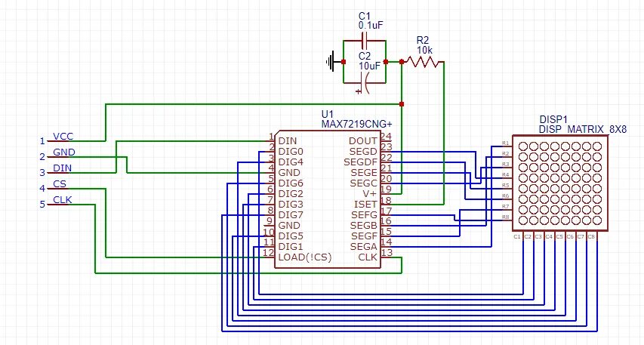Image resolution: width=644 pixels, height=345 pixels.
Task: Select the DIN connector pin 3 label
Action: pos(63,168)
